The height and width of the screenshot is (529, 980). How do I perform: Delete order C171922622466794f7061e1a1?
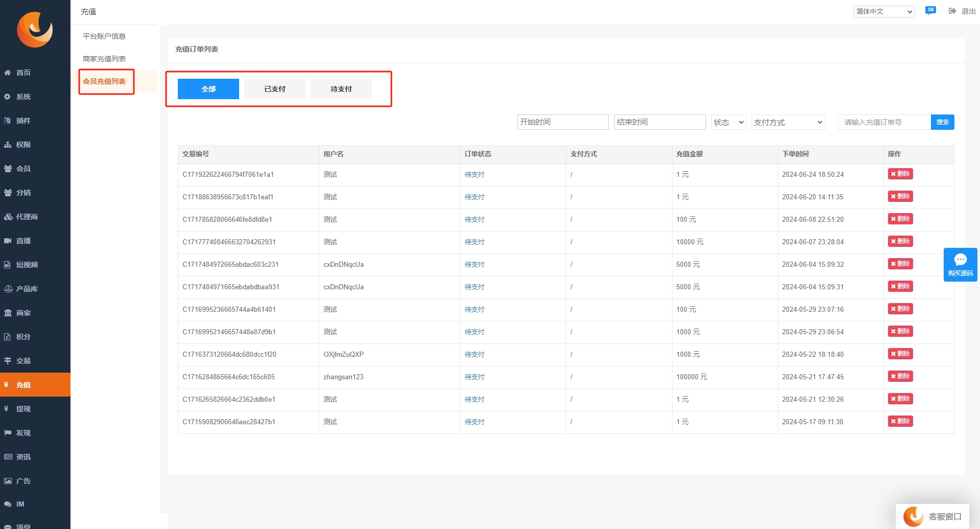(900, 174)
